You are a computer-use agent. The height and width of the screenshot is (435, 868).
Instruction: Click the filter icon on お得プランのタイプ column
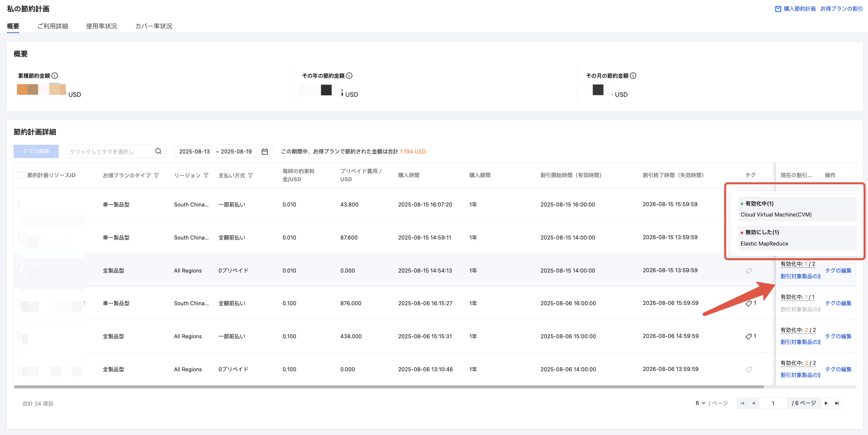pyautogui.click(x=156, y=175)
